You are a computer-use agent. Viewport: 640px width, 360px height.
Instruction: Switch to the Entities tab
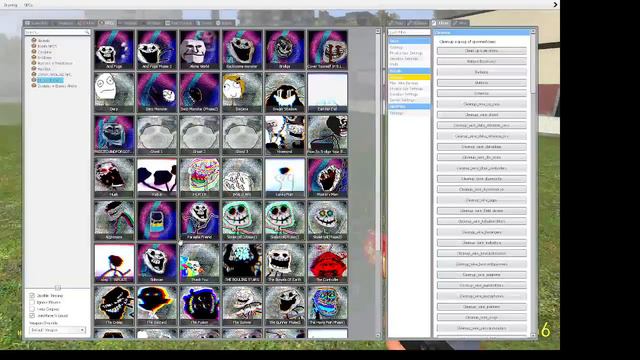86,23
